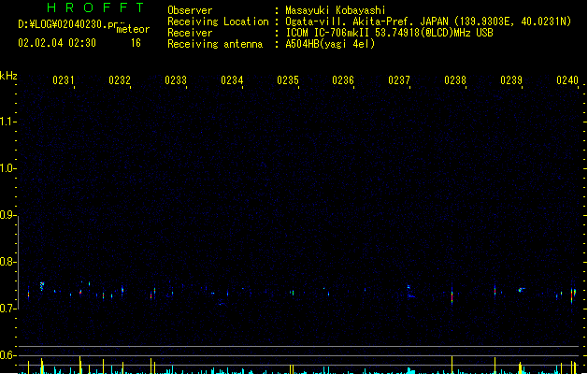The width and height of the screenshot is (588, 374).
Task: Click the 0.8 kHz frequency label
Action: (x=7, y=262)
